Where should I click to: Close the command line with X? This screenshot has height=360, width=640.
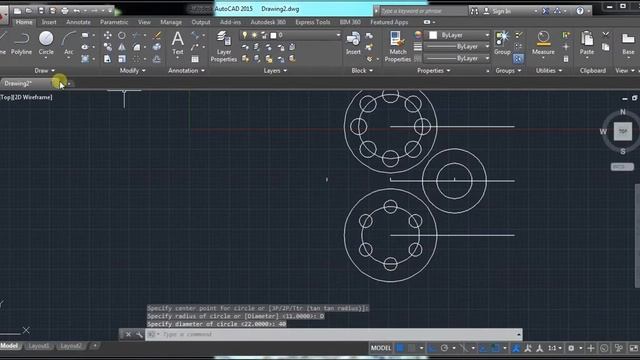128,334
